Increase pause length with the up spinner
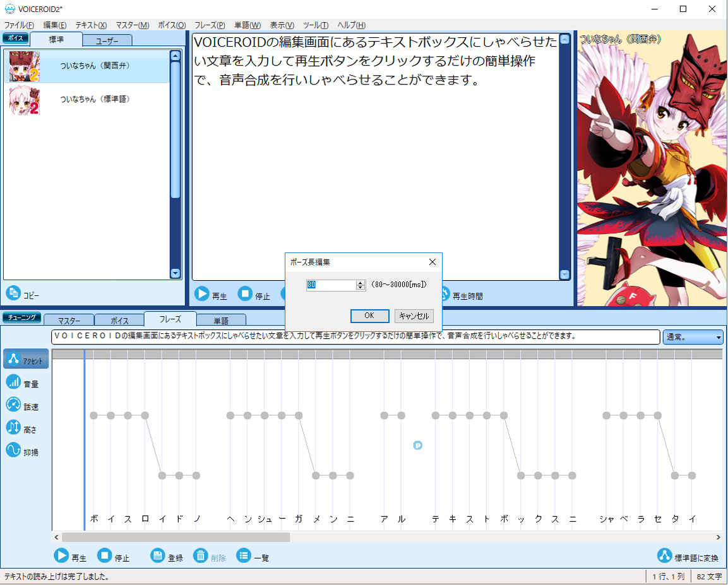Viewport: 728px width, 585px height. click(361, 283)
